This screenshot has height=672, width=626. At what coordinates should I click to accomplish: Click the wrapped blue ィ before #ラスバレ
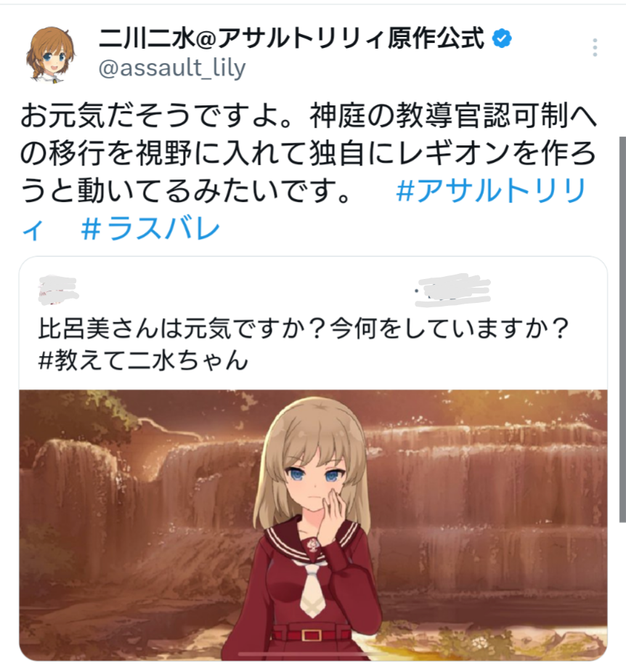click(x=33, y=230)
